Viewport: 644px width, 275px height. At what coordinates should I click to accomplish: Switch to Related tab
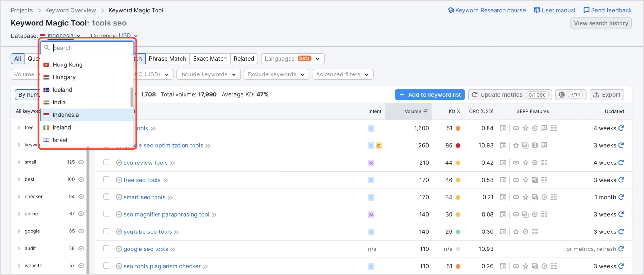click(x=244, y=59)
